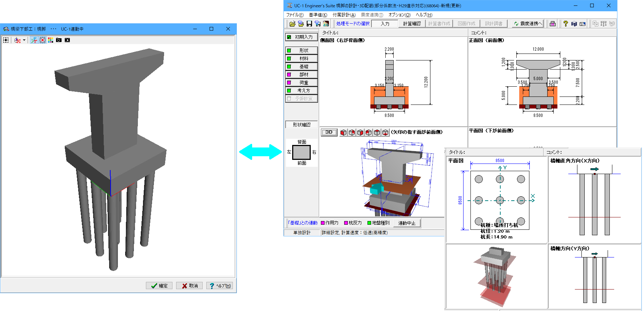This screenshot has width=644, height=311.
Task: Open the オプション(O) menu
Action: point(399,15)
